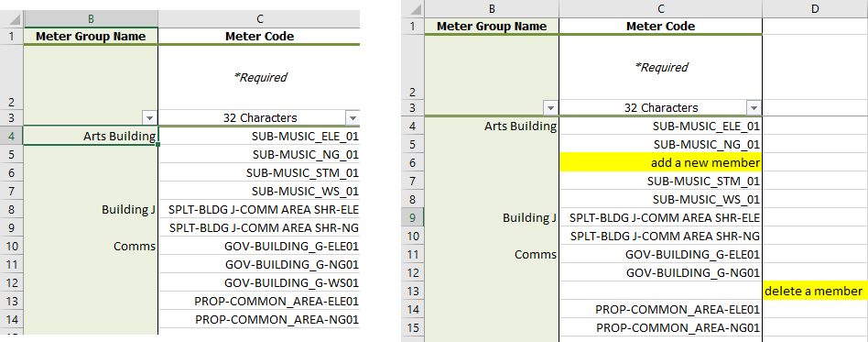This screenshot has height=342, width=868.
Task: Click selected Arts Building cell in left spreadsheet
Action: pos(91,136)
